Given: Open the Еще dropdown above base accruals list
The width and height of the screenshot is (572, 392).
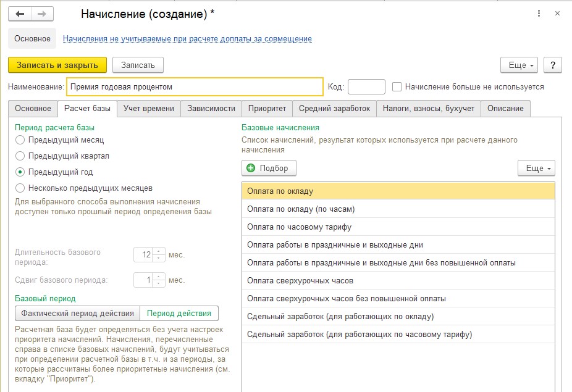Looking at the screenshot, I should (536, 168).
